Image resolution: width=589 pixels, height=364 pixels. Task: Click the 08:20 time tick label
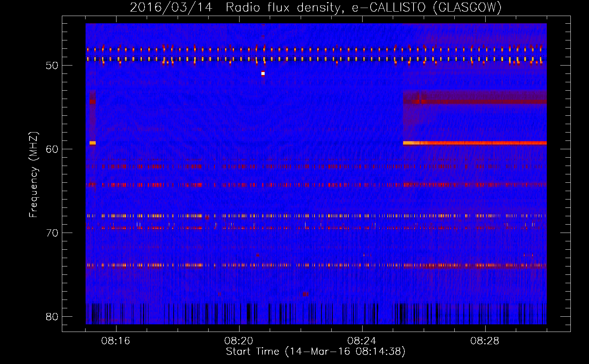[x=239, y=341]
